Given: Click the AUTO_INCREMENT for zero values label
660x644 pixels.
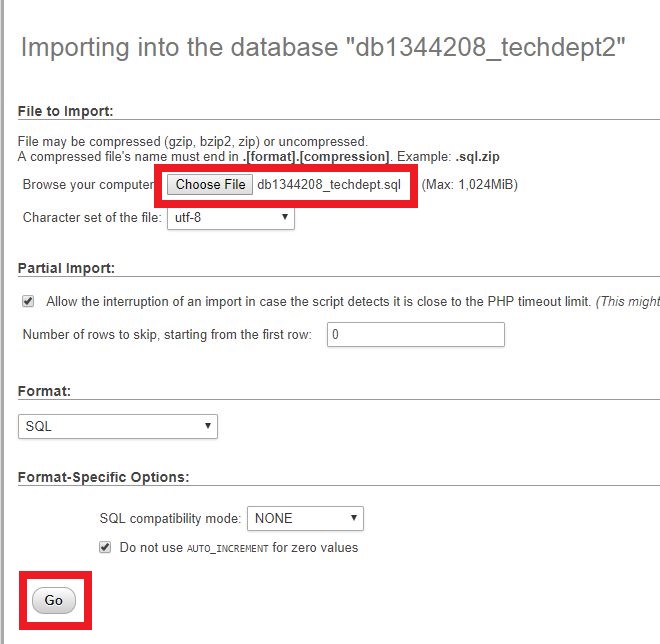Looking at the screenshot, I should pos(238,548).
